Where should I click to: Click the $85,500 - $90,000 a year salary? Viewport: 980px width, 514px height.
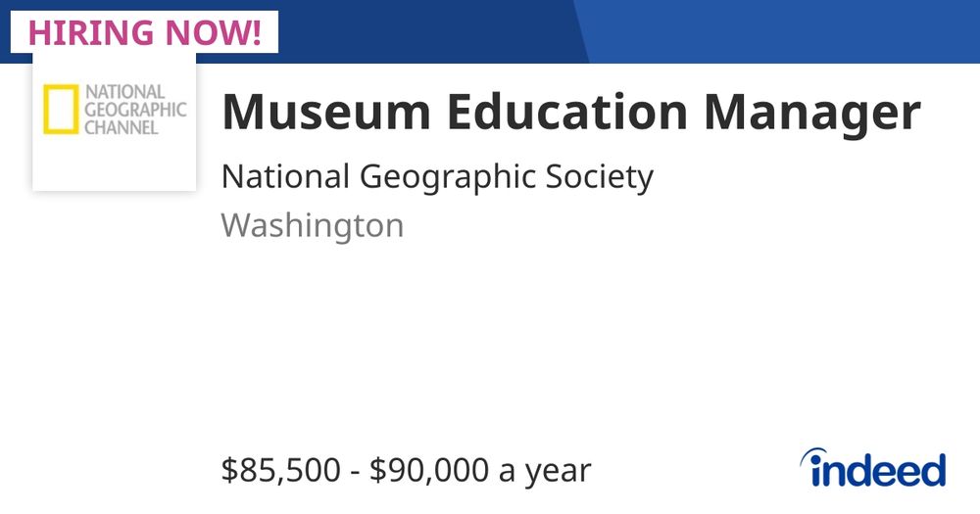(406, 470)
